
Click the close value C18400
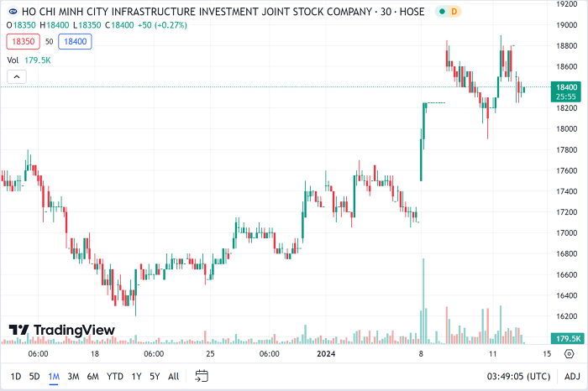click(x=119, y=25)
